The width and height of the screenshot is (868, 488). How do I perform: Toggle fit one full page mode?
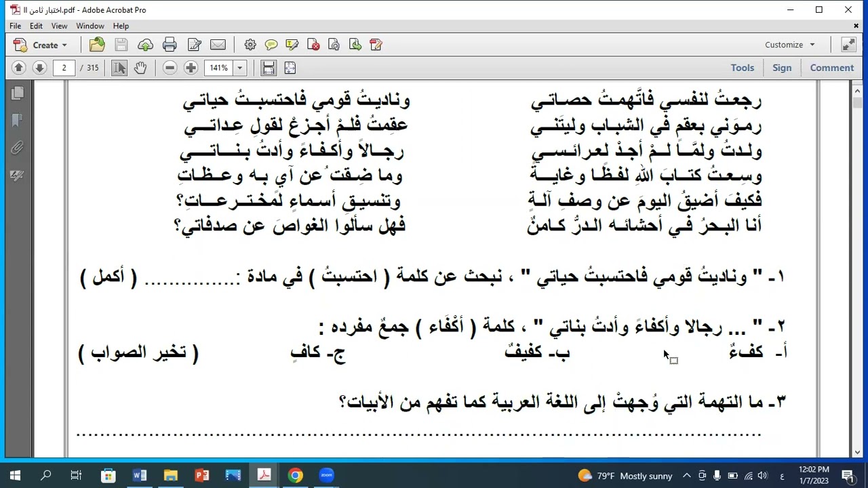[x=290, y=68]
